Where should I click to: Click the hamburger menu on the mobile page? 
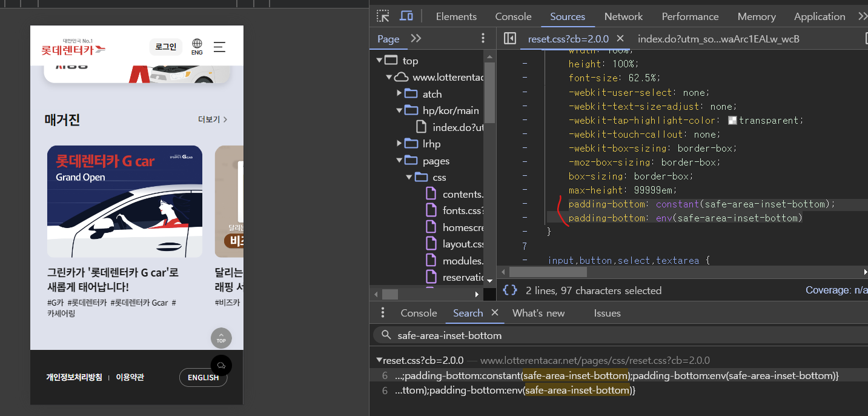click(x=219, y=47)
